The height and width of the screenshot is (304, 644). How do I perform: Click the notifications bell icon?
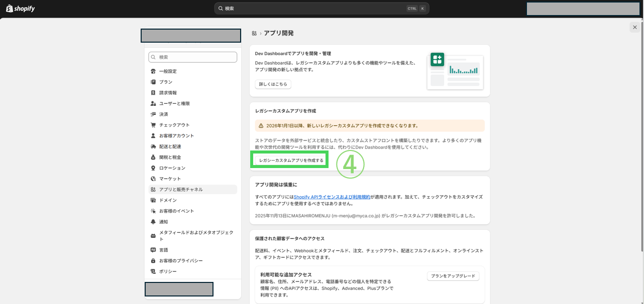tap(153, 222)
